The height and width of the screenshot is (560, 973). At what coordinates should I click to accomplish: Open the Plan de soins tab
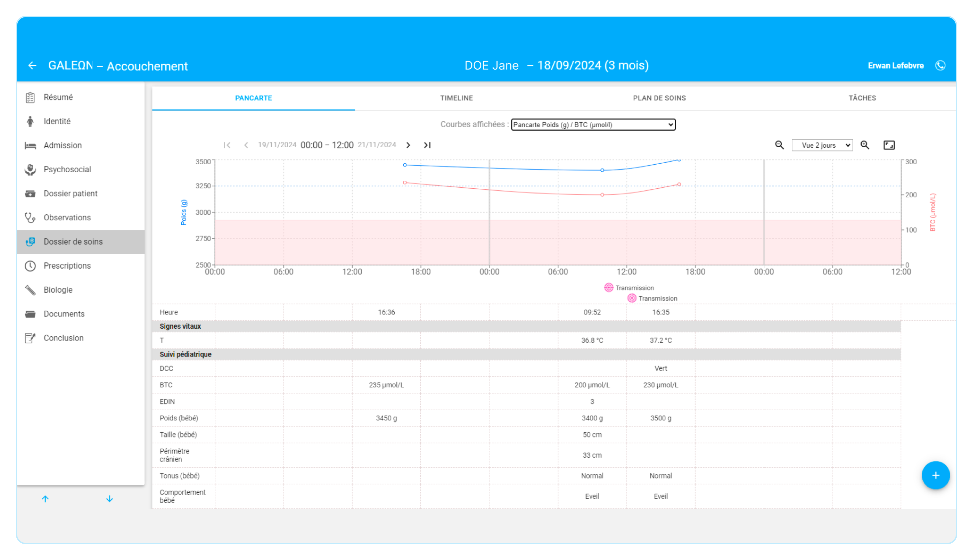pyautogui.click(x=659, y=98)
